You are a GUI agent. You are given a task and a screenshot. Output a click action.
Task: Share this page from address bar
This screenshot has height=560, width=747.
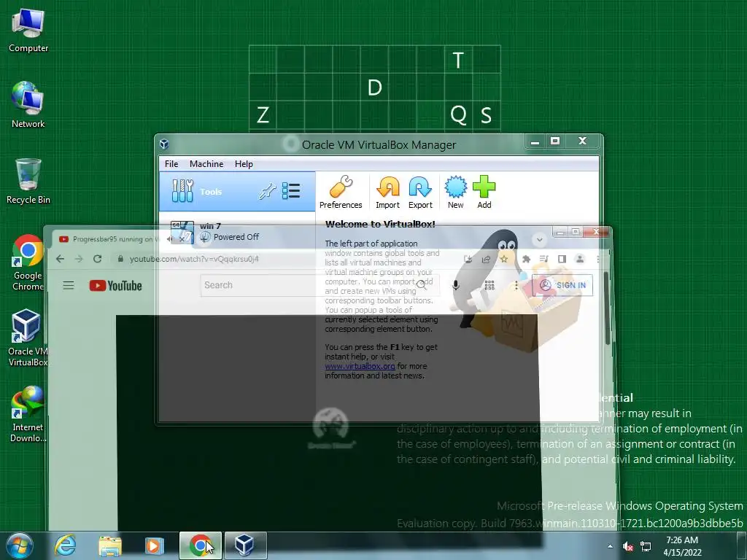(486, 259)
